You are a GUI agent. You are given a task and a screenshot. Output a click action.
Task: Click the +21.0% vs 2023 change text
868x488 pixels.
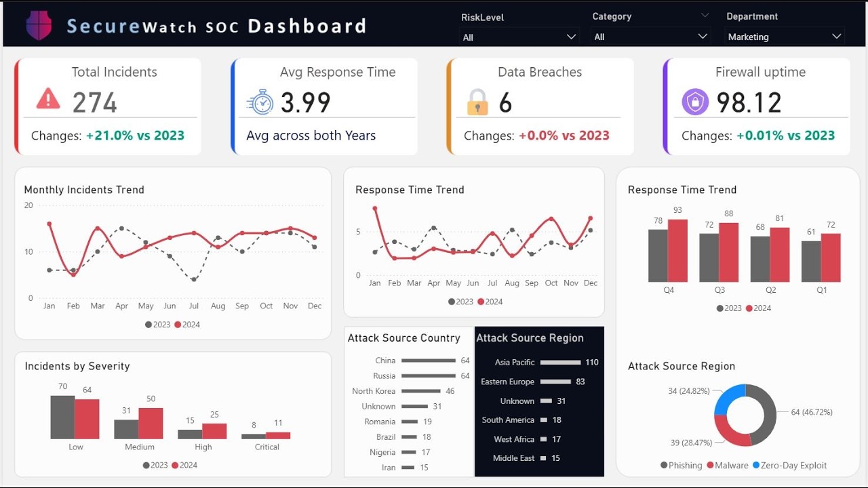click(x=135, y=136)
